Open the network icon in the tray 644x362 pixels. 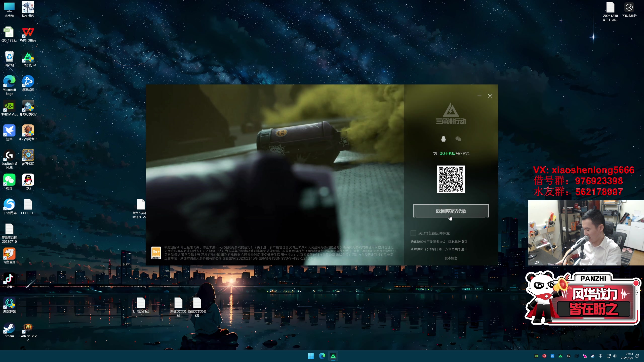point(609,356)
